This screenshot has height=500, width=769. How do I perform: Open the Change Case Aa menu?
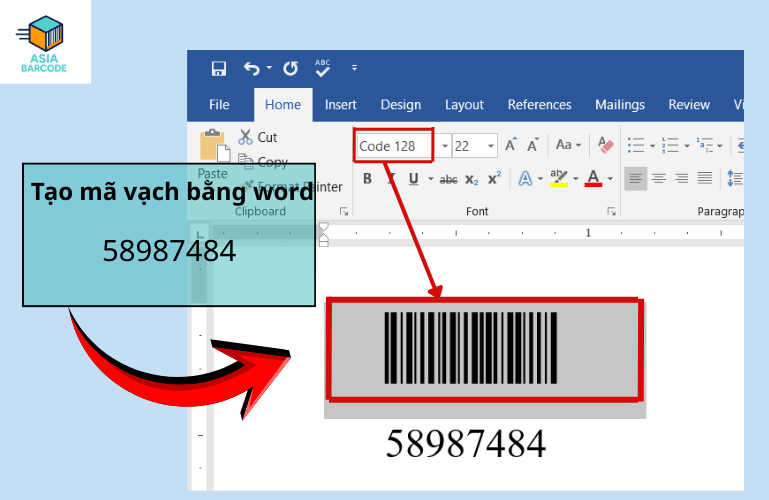(x=568, y=145)
